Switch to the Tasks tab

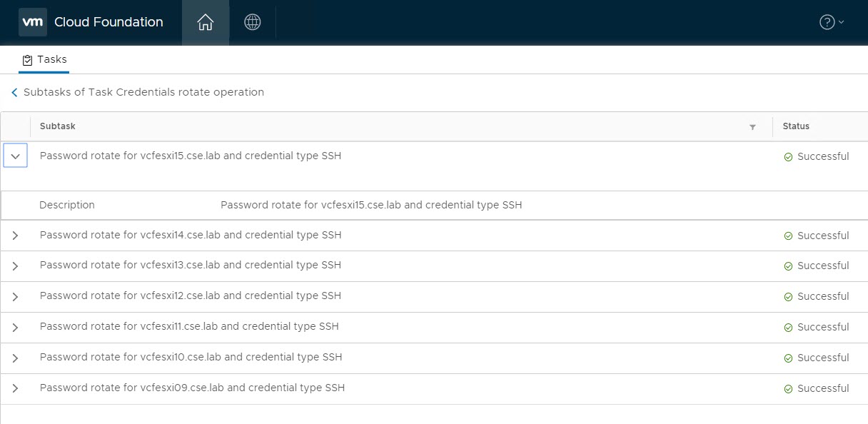(51, 59)
